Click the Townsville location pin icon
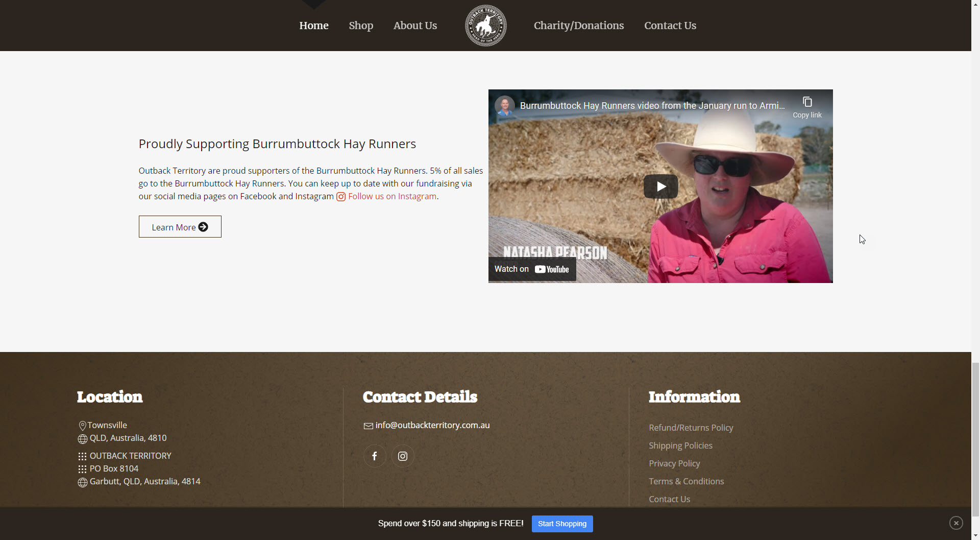The width and height of the screenshot is (980, 540). pos(82,426)
